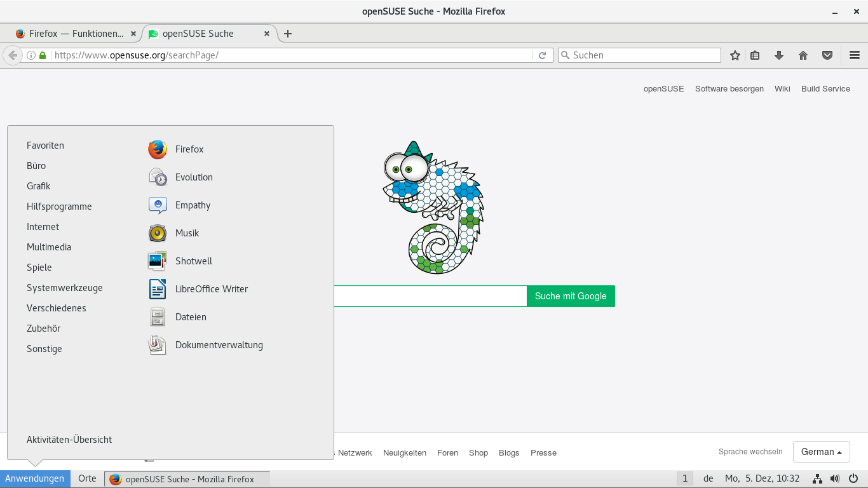Bookmark this page with star icon

pos(735,55)
